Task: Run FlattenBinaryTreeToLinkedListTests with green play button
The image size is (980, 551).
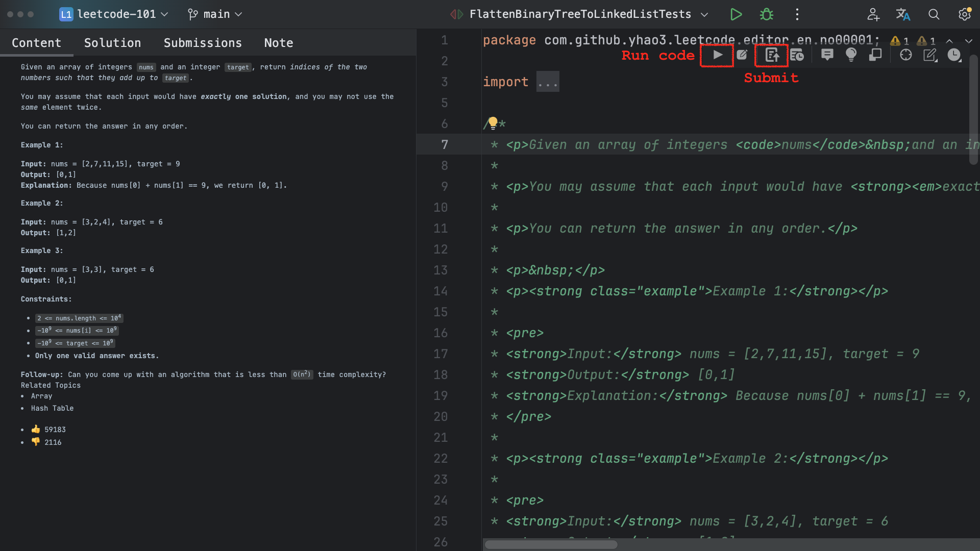Action: pos(736,14)
